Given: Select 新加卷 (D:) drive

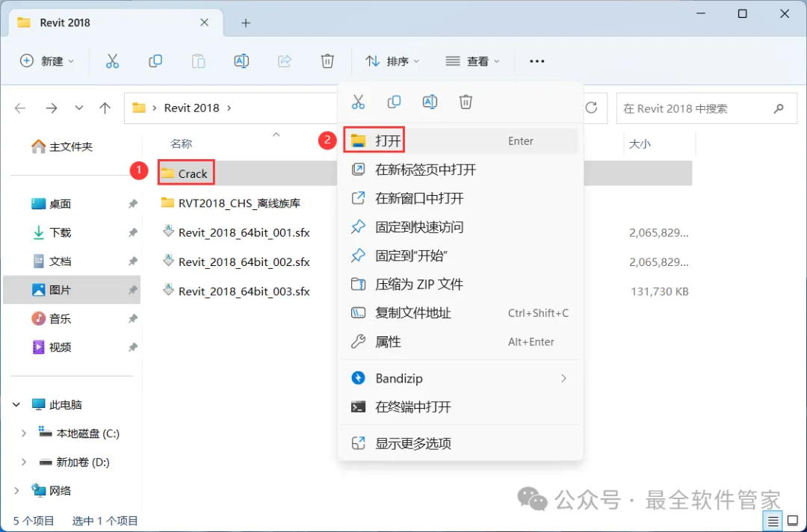Looking at the screenshot, I should pyautogui.click(x=75, y=462).
